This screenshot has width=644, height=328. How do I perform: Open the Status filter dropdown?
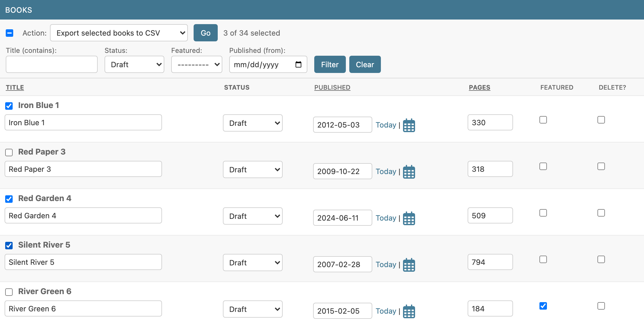[x=134, y=64]
